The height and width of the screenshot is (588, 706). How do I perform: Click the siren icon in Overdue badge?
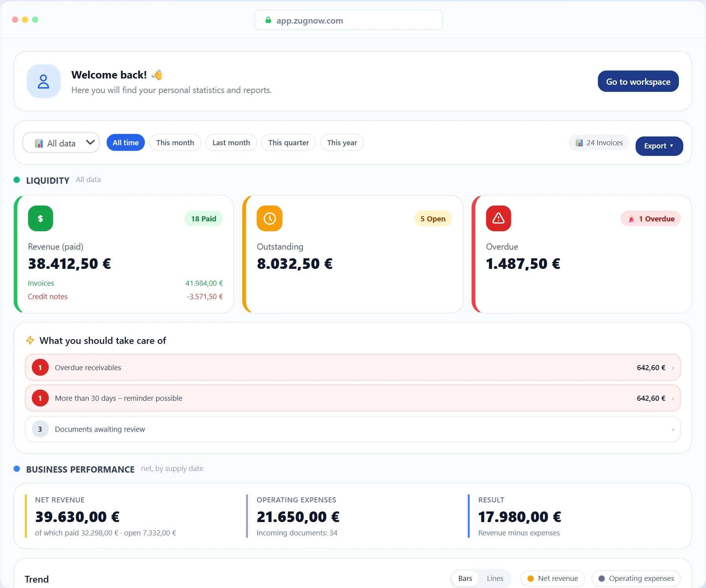pyautogui.click(x=631, y=219)
